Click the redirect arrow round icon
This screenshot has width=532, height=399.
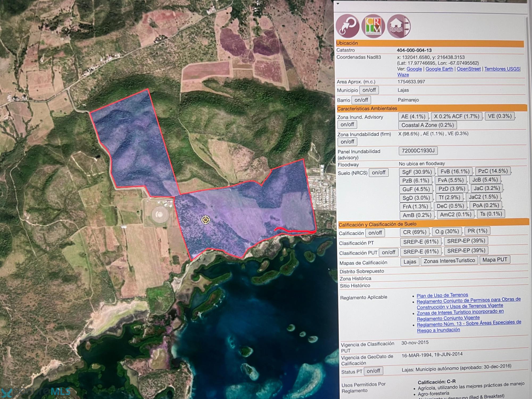(x=347, y=26)
